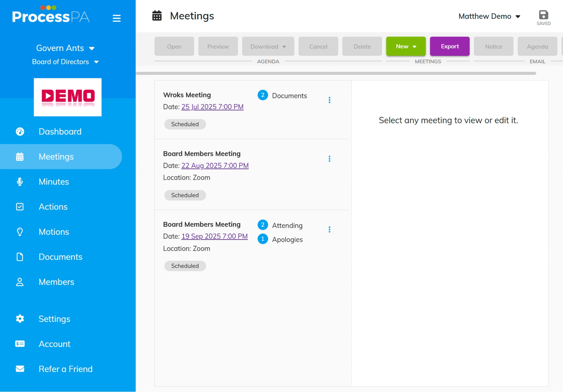563x392 pixels.
Task: Open Members in the sidebar
Action: [56, 282]
